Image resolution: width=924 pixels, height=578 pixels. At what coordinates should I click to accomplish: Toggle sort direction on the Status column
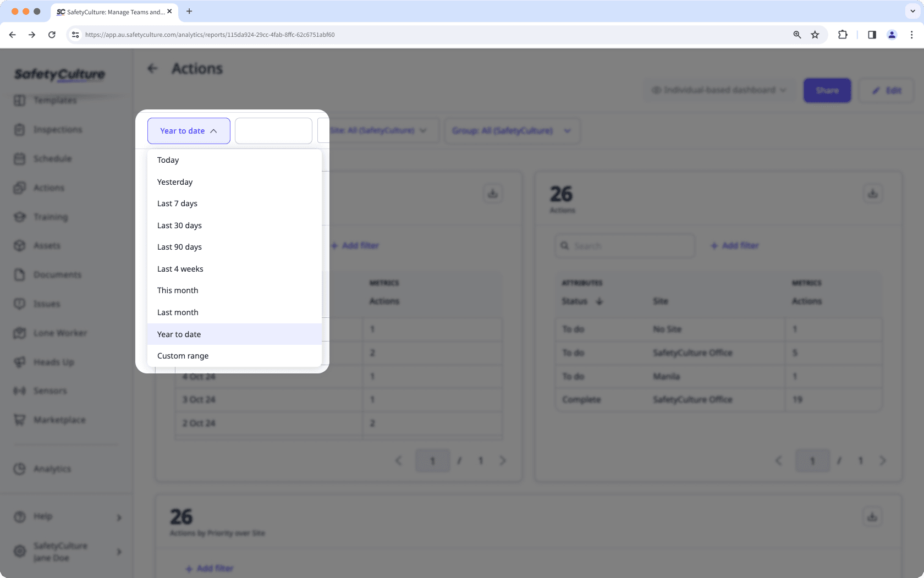pos(599,301)
